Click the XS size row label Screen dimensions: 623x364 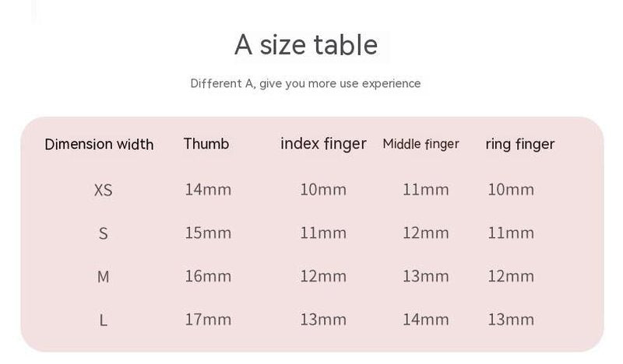(x=104, y=190)
